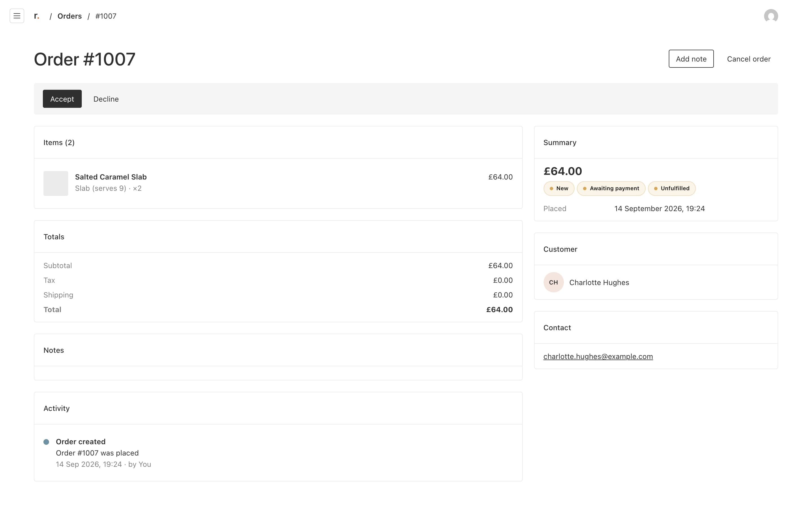Accept the order
This screenshot has width=812, height=508.
pos(62,99)
